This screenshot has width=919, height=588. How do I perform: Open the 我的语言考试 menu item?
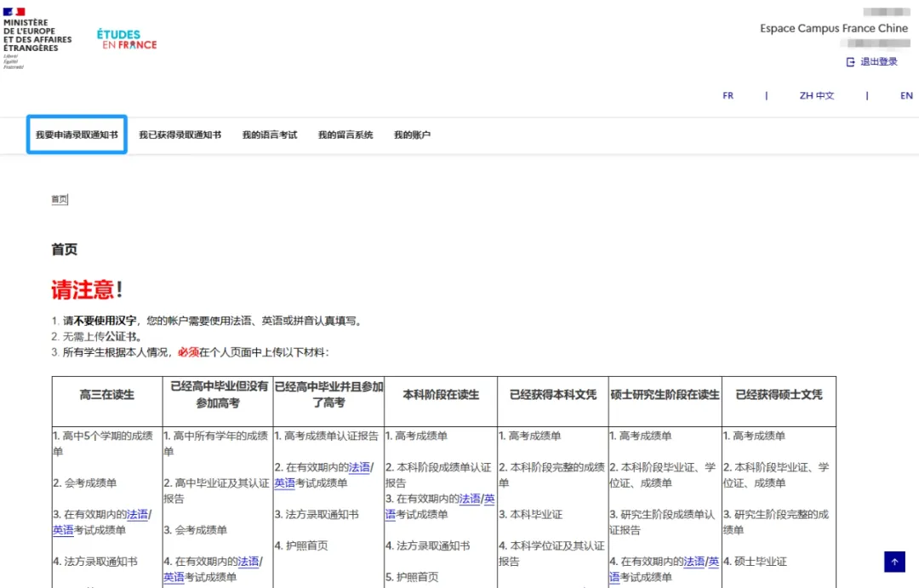(x=272, y=134)
